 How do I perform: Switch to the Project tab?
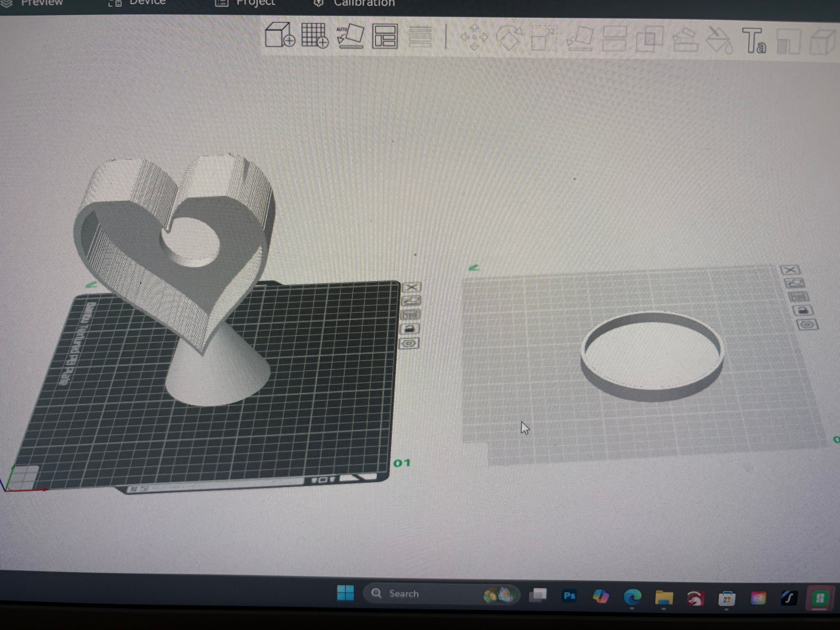(x=245, y=3)
